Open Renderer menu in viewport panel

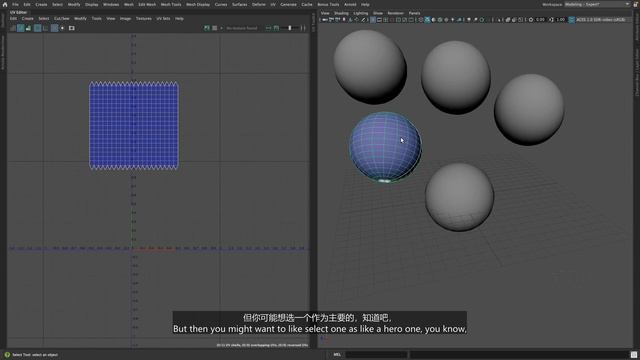coord(395,13)
